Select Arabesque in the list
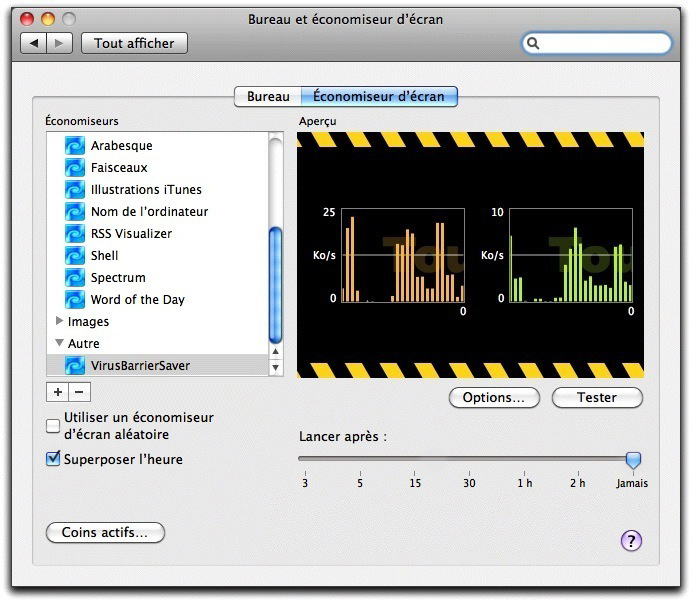The height and width of the screenshot is (602, 692). point(122,146)
